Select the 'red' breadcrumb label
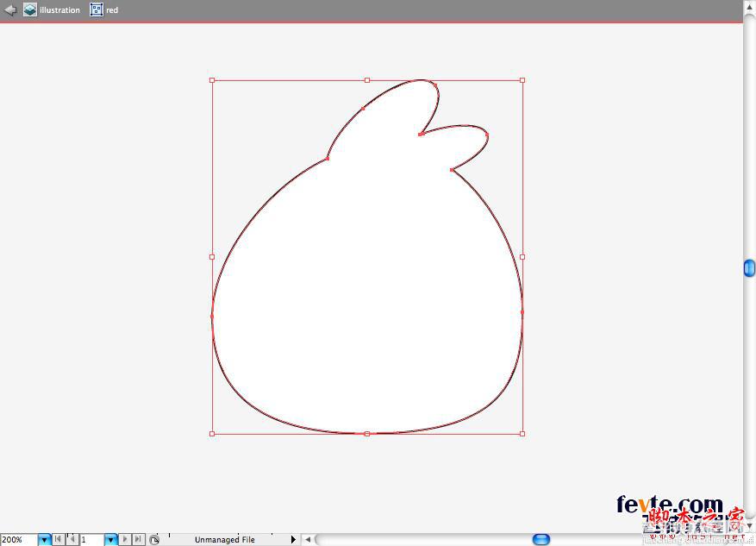The height and width of the screenshot is (546, 756). click(112, 10)
